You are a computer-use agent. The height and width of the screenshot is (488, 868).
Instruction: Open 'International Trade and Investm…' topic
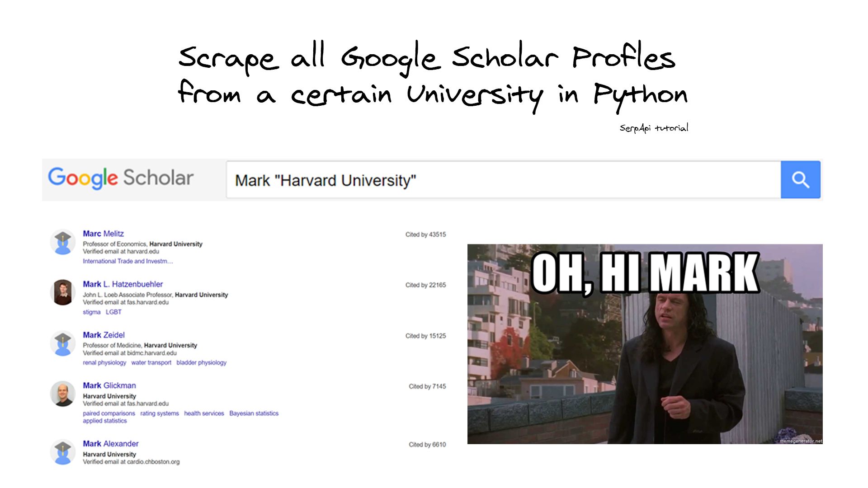point(128,261)
